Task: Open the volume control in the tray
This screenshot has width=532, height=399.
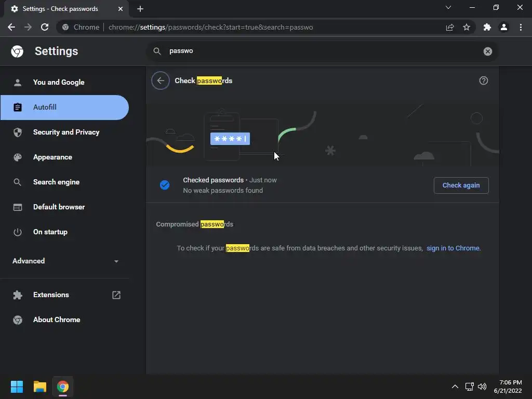Action: click(482, 387)
